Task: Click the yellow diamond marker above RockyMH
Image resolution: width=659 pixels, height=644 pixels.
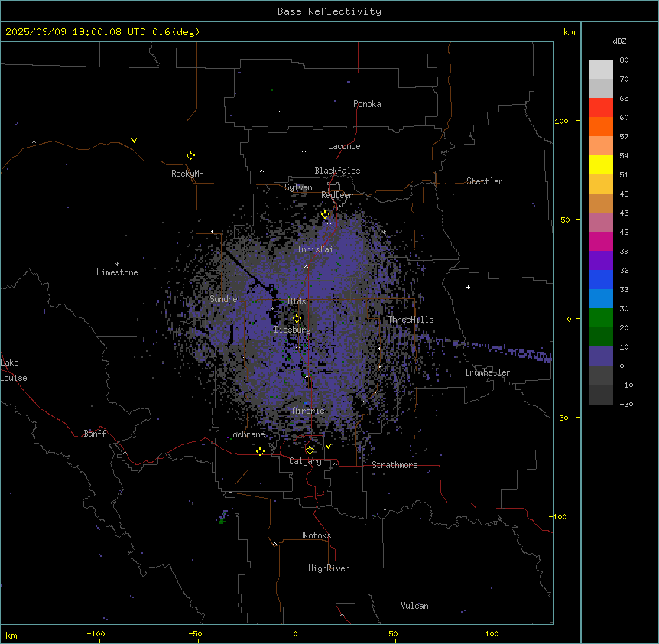Action: [x=191, y=156]
